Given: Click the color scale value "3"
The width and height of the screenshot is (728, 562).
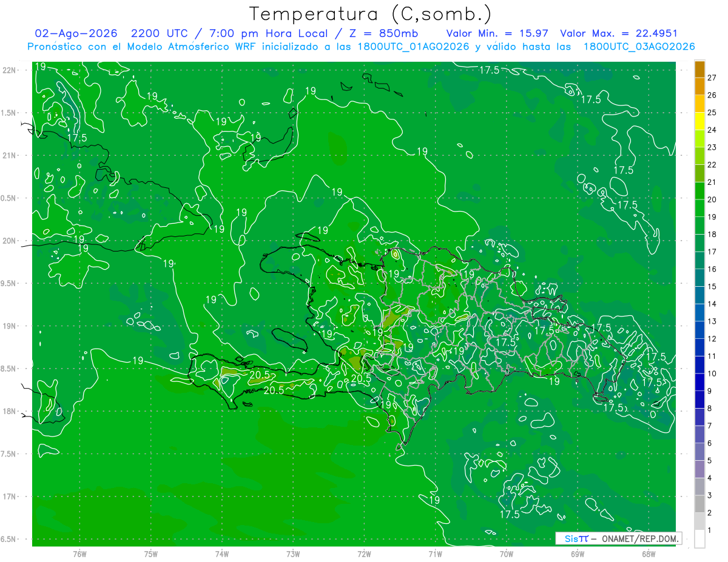Looking at the screenshot, I should (x=710, y=496).
